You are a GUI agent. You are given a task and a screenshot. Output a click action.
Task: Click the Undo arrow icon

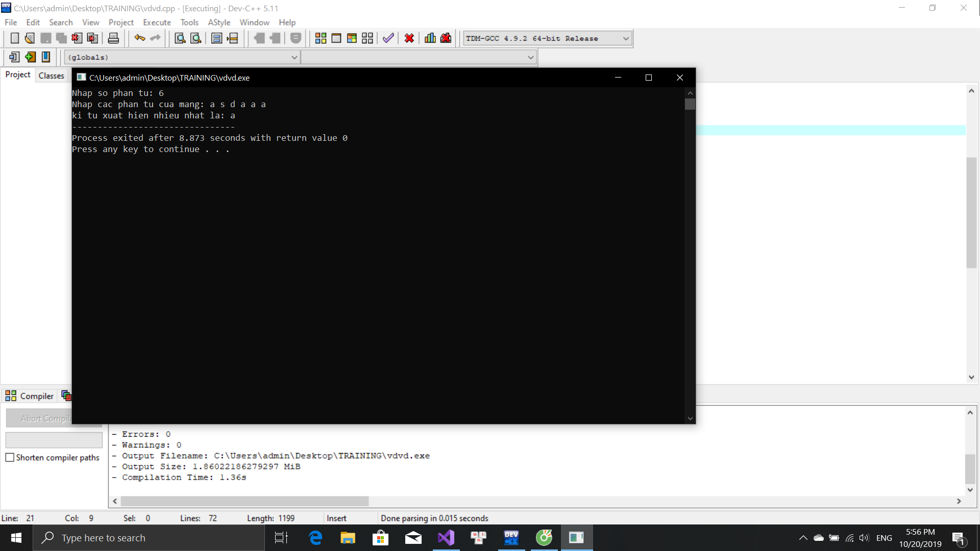click(139, 38)
